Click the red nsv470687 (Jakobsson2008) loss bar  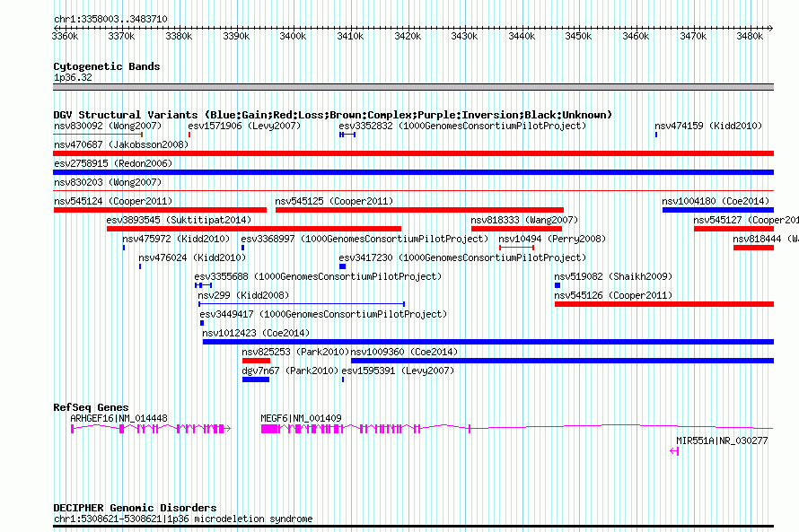pos(413,153)
